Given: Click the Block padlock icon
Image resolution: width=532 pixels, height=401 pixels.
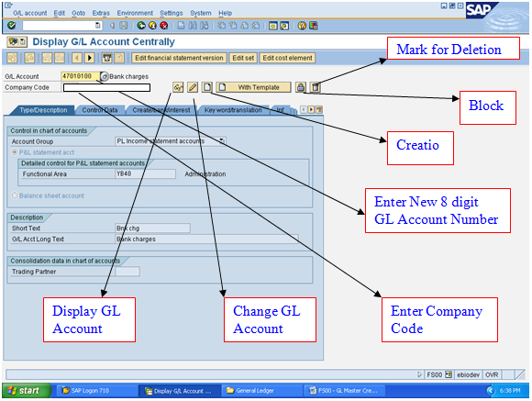Looking at the screenshot, I should (x=300, y=87).
